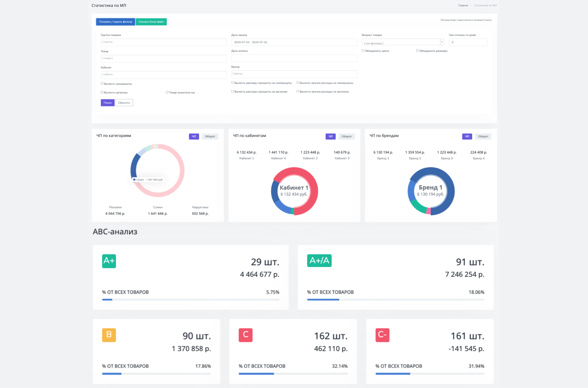Click the A+ percentage progress bar

pyautogui.click(x=191, y=300)
